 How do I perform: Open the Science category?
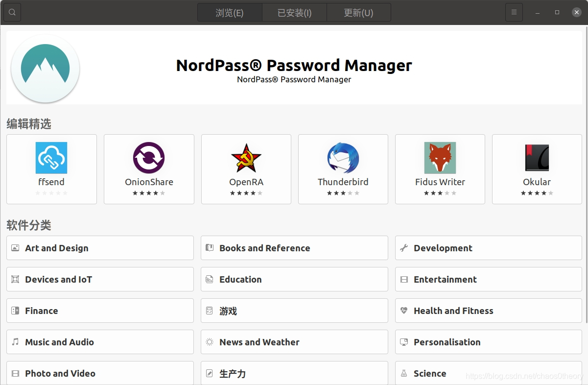click(x=489, y=373)
